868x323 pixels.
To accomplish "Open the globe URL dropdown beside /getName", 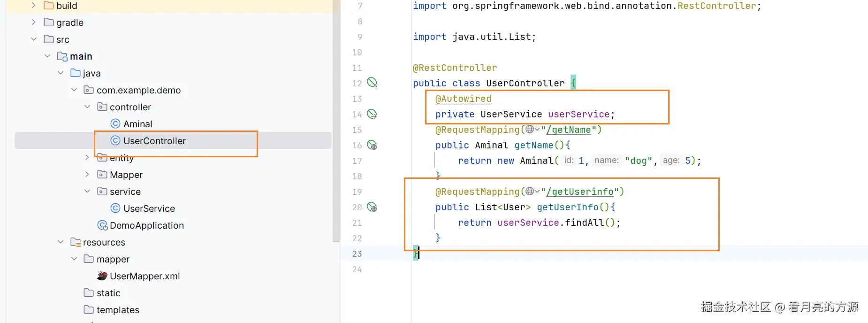I will click(533, 129).
